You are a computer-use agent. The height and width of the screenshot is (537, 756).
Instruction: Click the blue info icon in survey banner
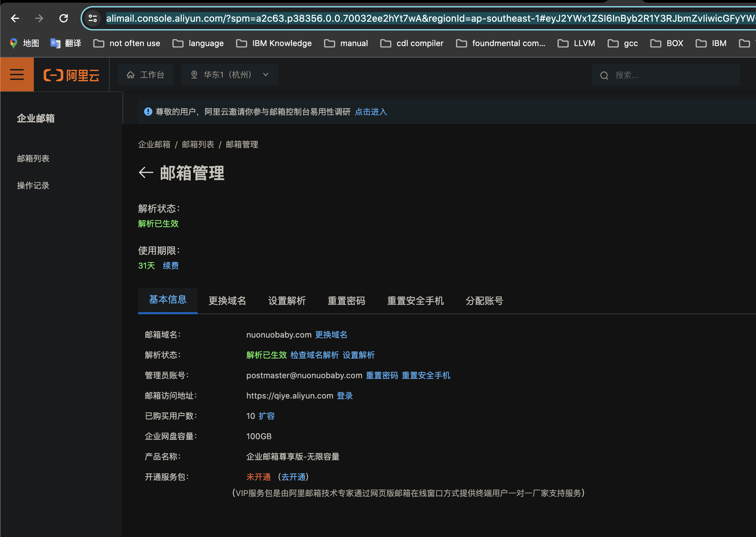click(148, 112)
